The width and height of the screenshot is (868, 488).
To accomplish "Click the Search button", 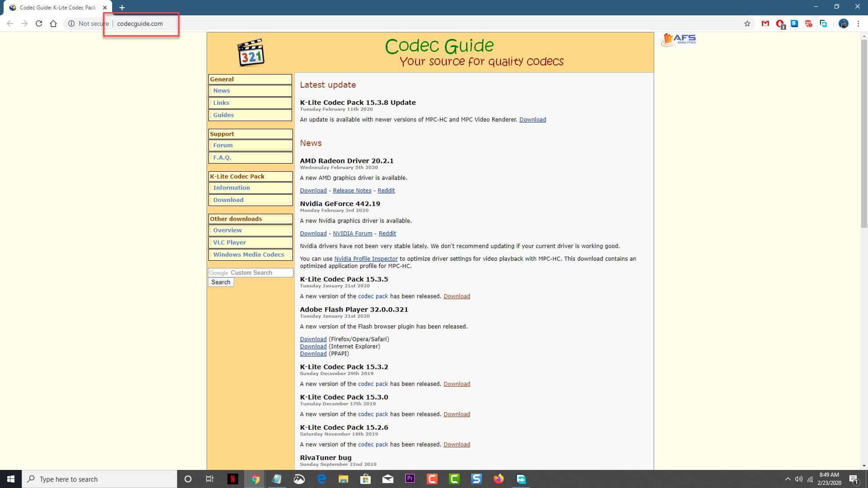I will click(221, 282).
